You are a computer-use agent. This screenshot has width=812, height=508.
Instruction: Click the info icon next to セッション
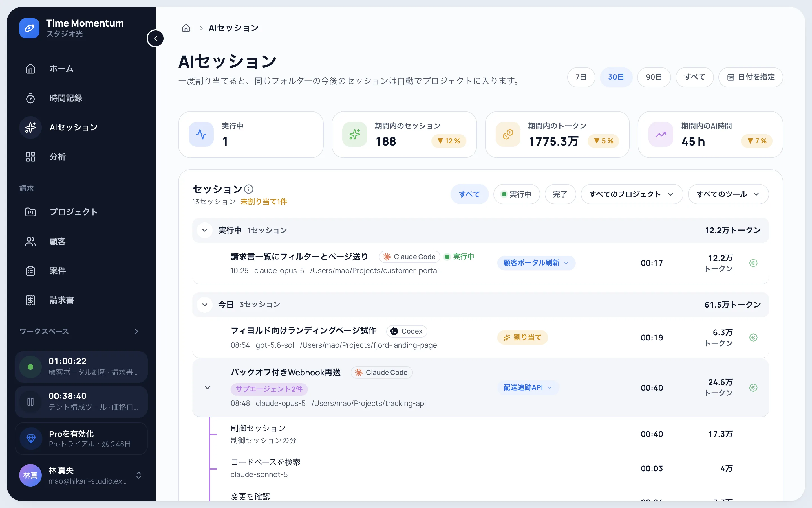[x=249, y=189]
